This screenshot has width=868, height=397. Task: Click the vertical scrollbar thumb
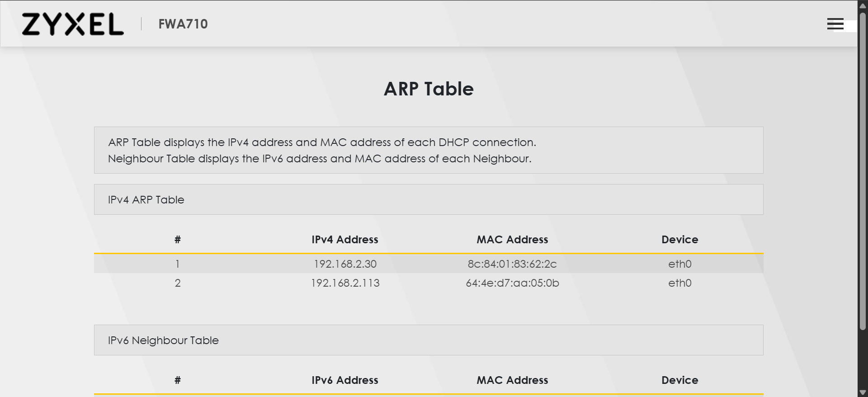pos(863,171)
